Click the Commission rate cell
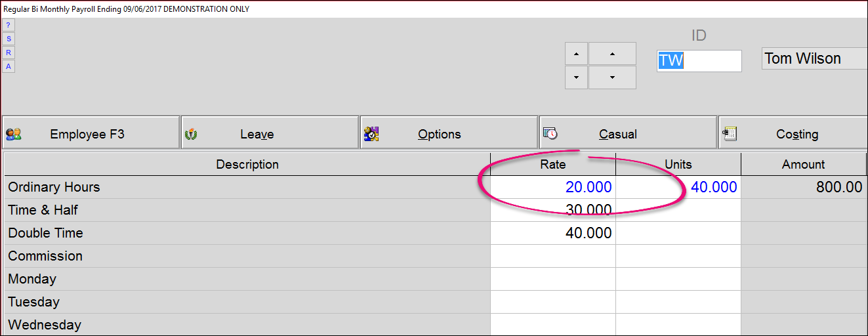The image size is (868, 336). click(x=553, y=256)
